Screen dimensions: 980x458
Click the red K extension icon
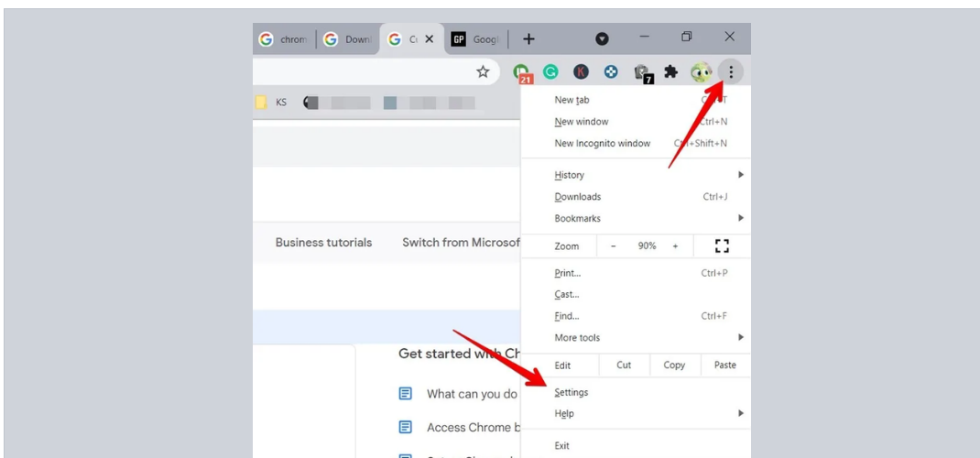pos(581,72)
